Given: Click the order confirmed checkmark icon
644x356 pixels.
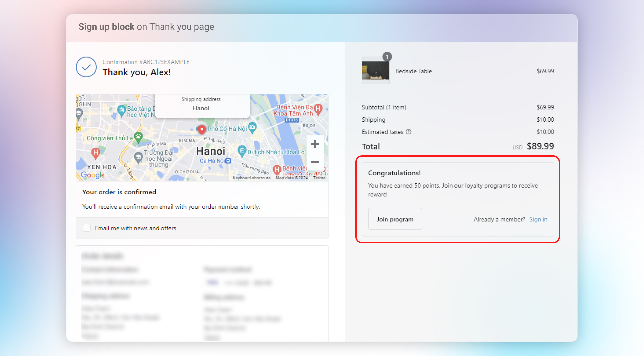Looking at the screenshot, I should pos(86,67).
